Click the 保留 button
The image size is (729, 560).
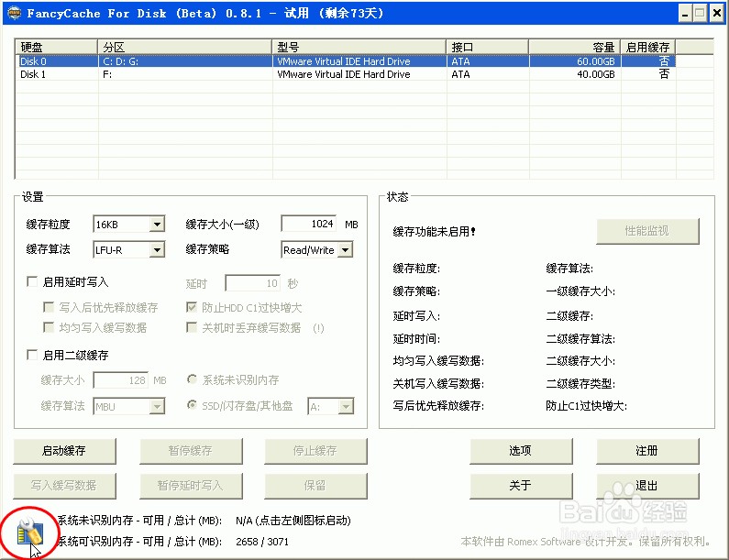(315, 486)
